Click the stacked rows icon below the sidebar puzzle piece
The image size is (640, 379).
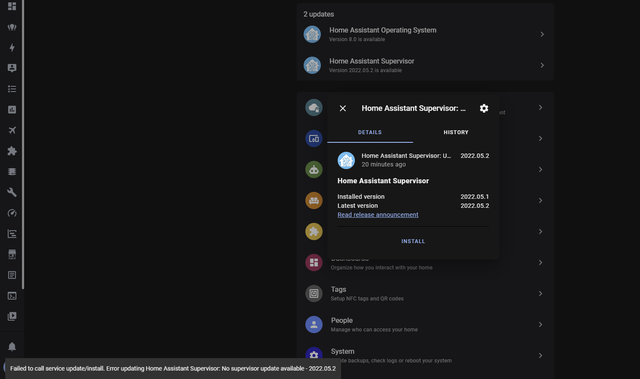pos(12,172)
